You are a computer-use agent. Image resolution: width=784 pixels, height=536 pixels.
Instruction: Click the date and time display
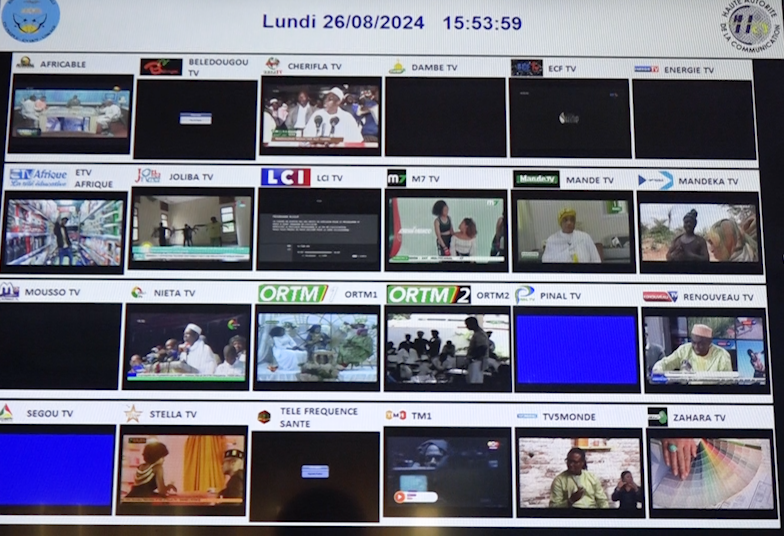[392, 22]
